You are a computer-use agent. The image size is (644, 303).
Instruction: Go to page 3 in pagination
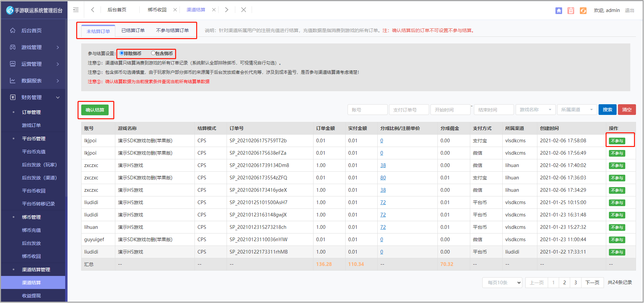575,283
